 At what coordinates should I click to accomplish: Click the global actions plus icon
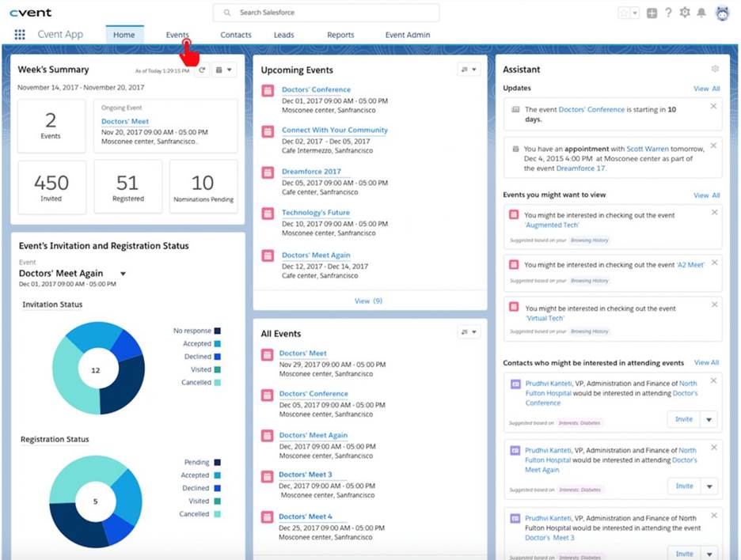coord(652,13)
